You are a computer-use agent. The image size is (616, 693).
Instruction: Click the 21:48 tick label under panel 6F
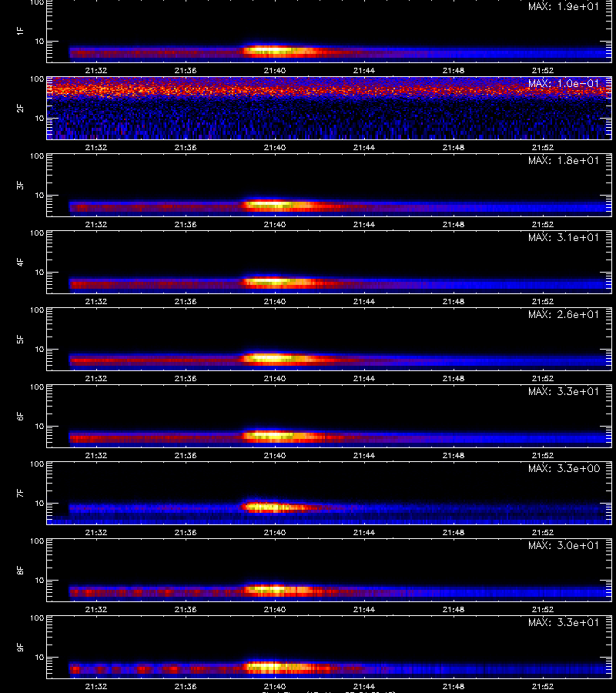point(454,455)
